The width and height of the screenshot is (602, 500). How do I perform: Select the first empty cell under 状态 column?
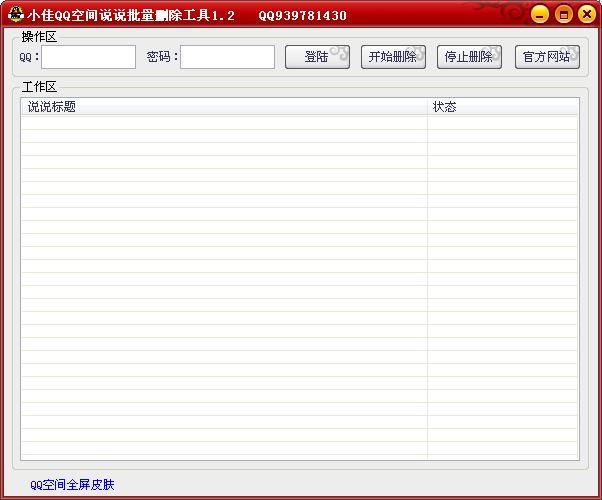503,123
